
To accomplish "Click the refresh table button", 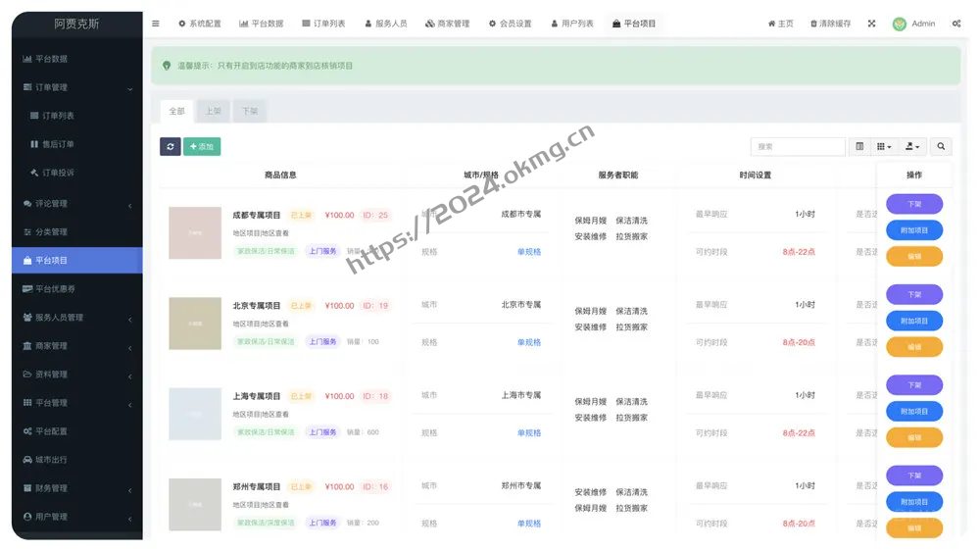I will tap(170, 146).
